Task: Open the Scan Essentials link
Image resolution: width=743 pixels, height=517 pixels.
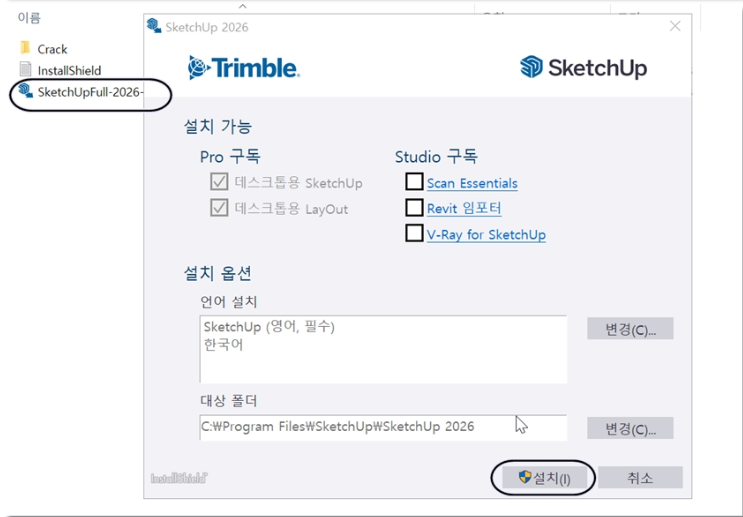Action: point(472,183)
